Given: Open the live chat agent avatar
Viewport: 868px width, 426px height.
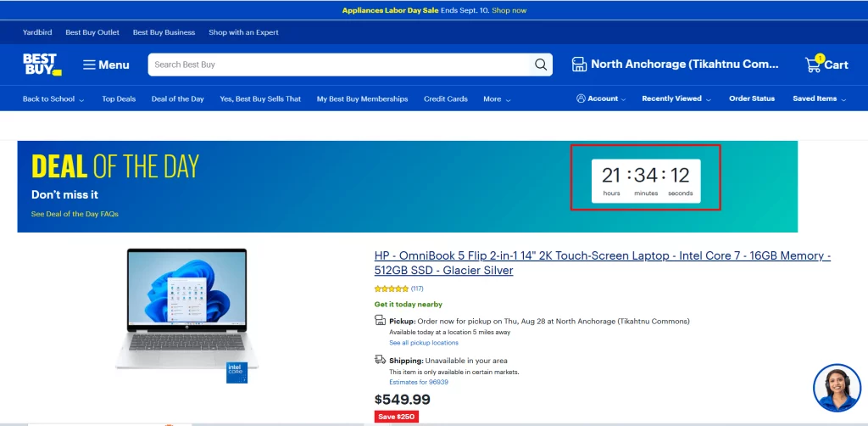Looking at the screenshot, I should 837,388.
